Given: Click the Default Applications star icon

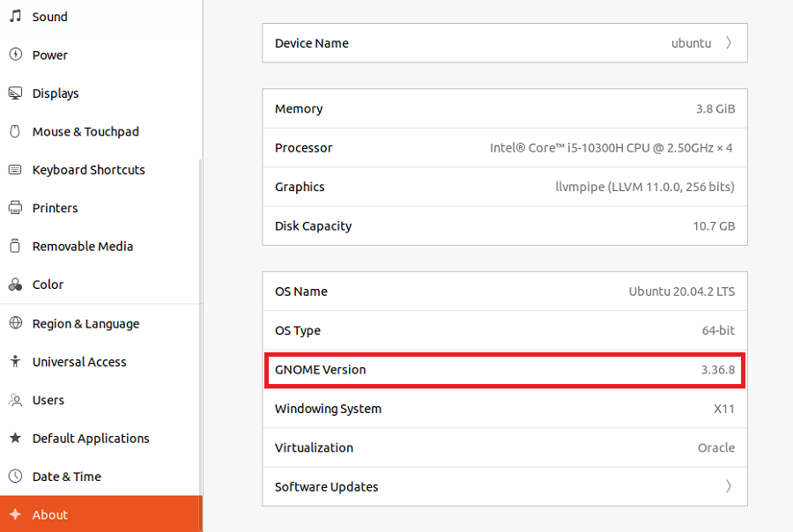Looking at the screenshot, I should point(15,439).
